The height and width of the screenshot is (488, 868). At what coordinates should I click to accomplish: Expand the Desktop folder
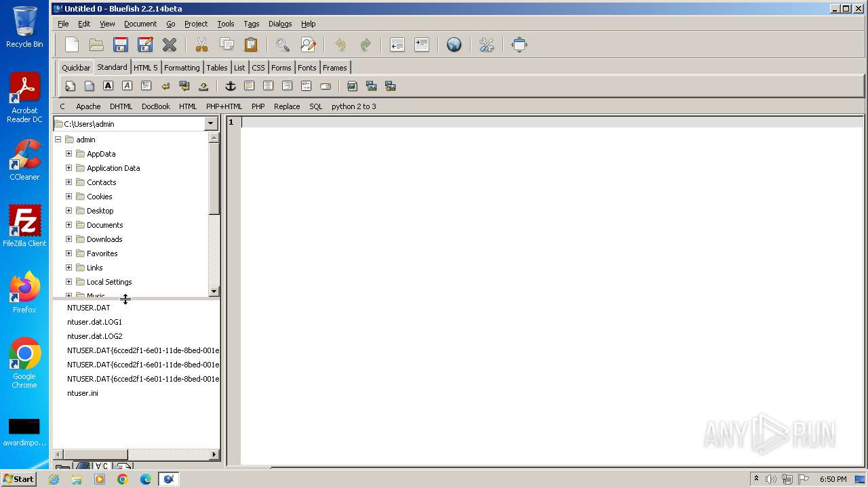(68, 211)
